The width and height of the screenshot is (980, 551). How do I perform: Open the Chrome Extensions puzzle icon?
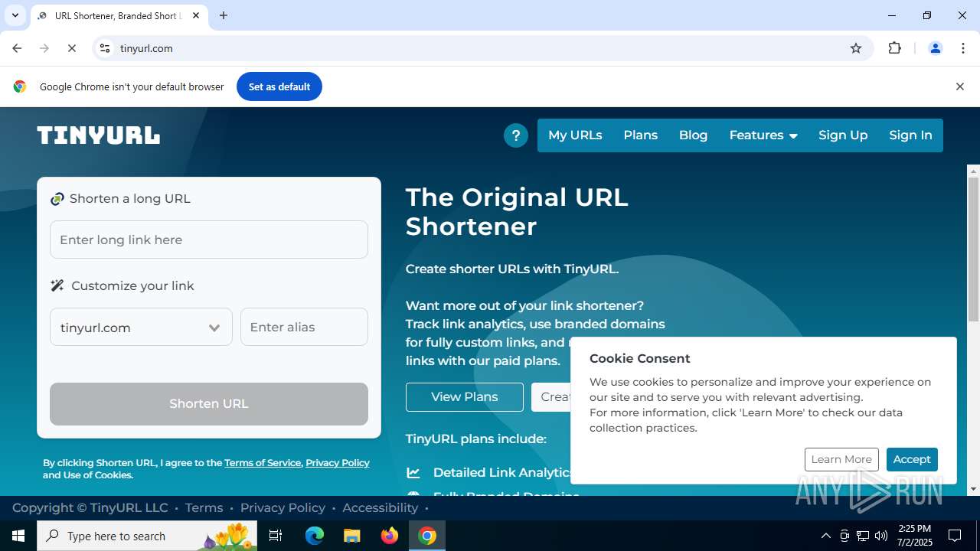pos(894,48)
